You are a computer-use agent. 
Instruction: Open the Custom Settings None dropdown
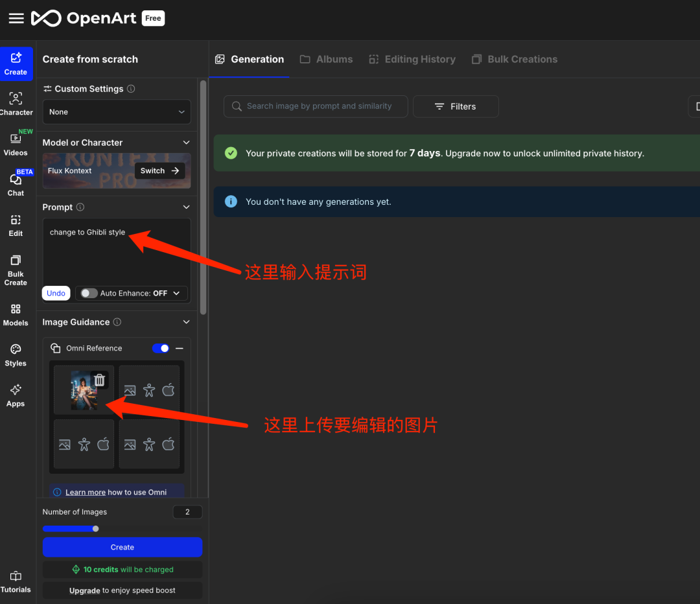(x=117, y=111)
